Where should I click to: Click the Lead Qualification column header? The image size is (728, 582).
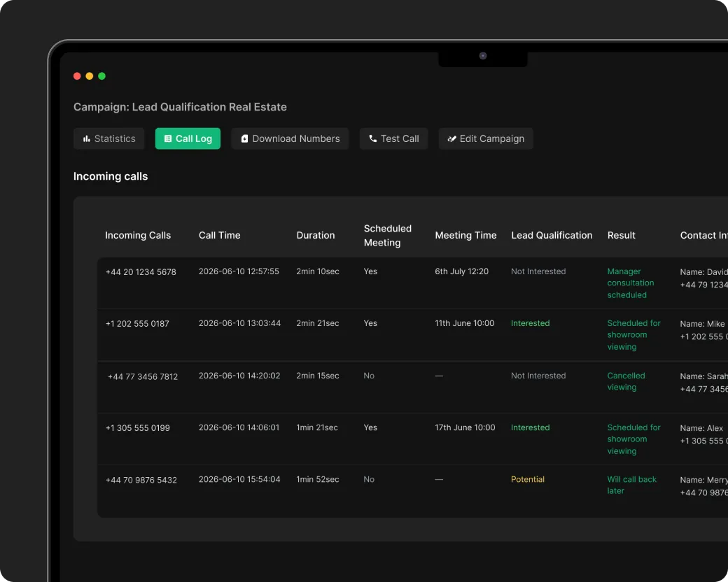coord(552,235)
